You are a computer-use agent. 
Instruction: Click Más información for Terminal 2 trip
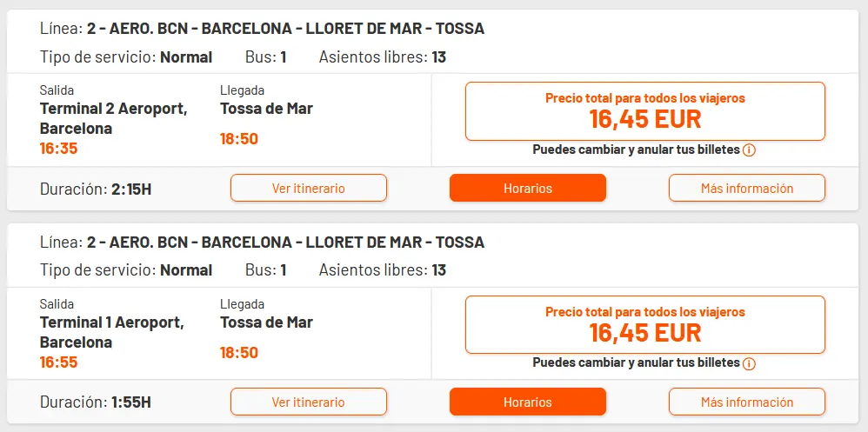(x=746, y=188)
